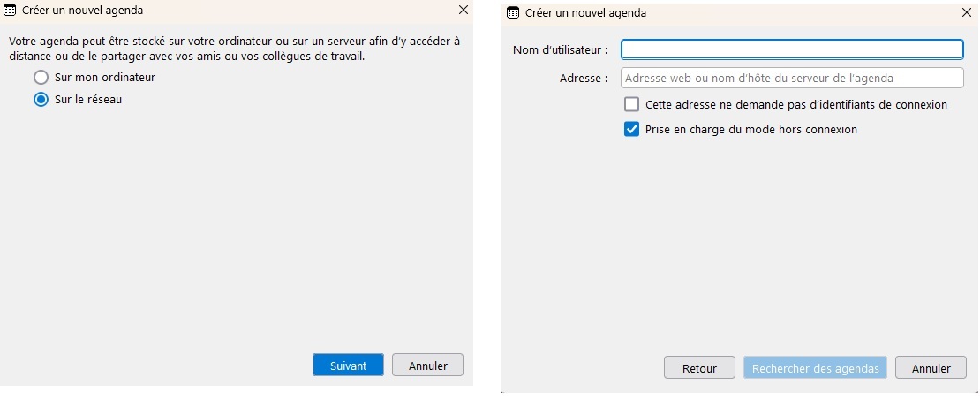Choose the 'Sur le réseau' radio option

coord(41,100)
